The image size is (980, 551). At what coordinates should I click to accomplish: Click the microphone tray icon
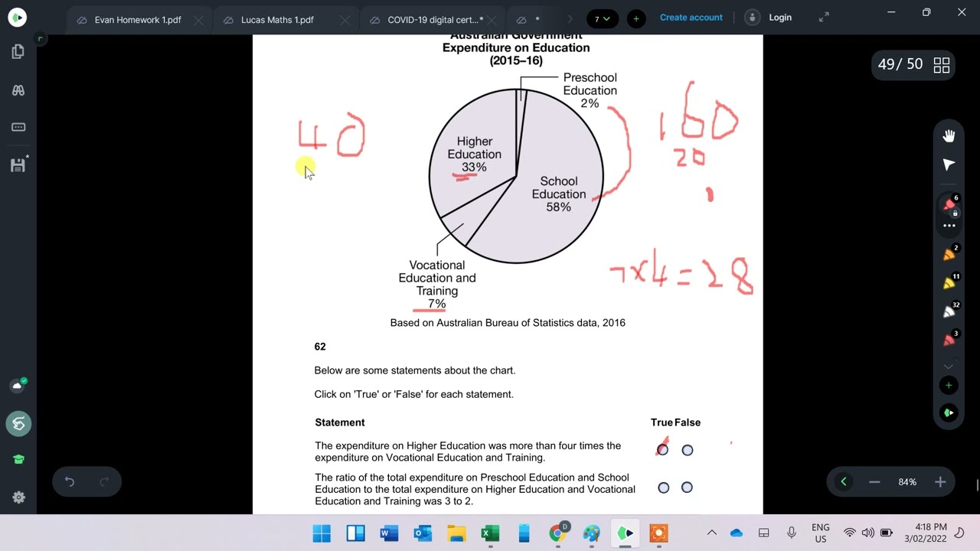coord(792,533)
